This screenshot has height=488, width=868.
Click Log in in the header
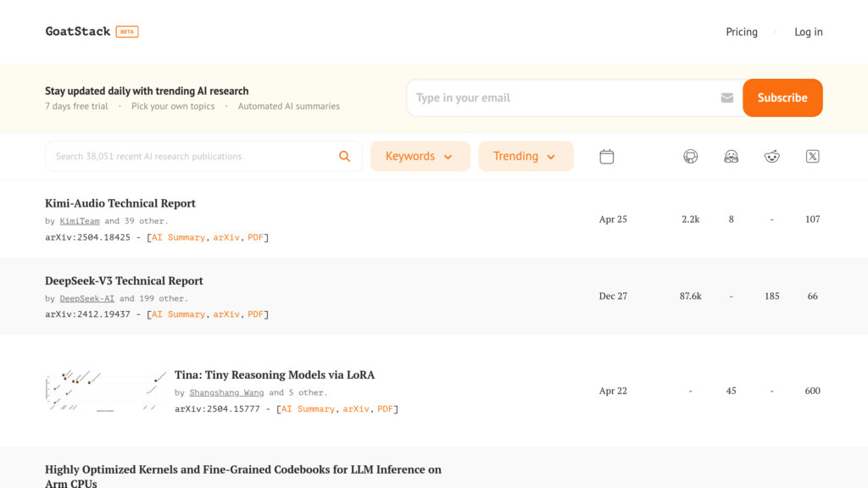808,31
